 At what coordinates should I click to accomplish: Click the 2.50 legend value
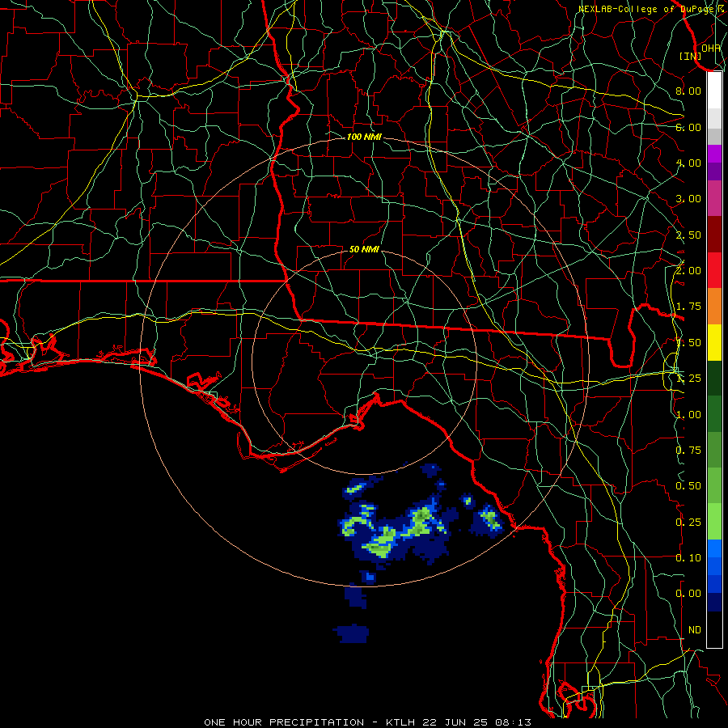coord(688,235)
